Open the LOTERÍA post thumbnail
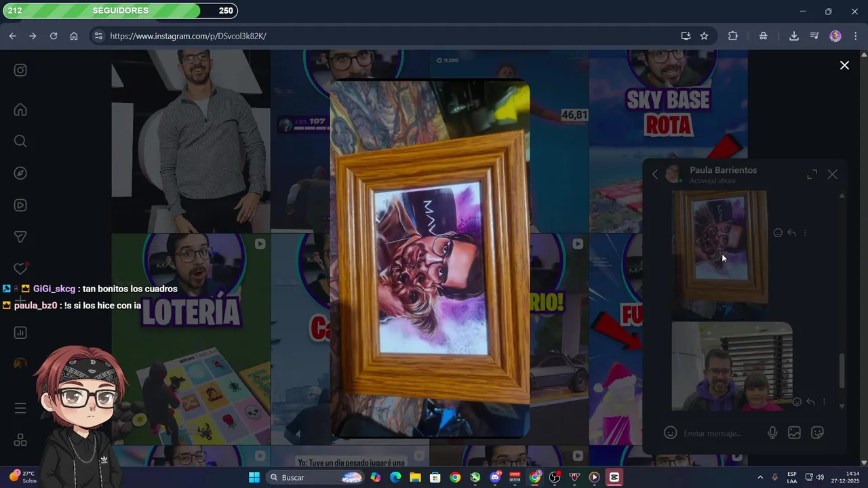The width and height of the screenshot is (868, 488). point(191,339)
